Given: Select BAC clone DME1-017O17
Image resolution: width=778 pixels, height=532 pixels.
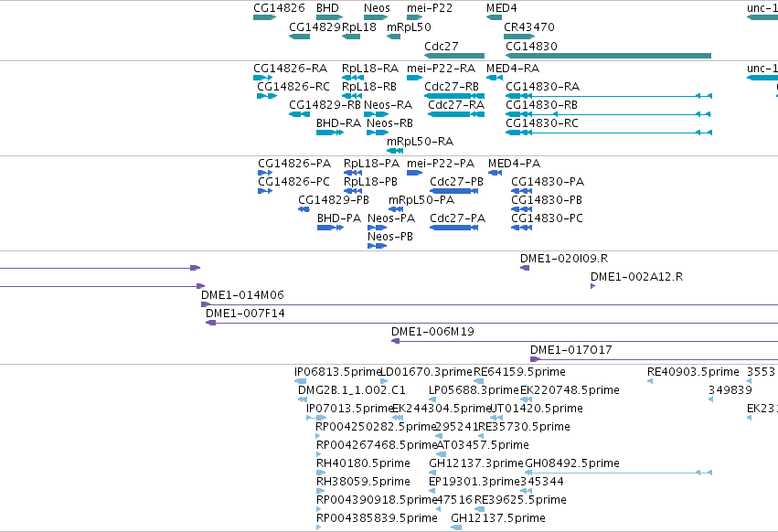Looking at the screenshot, I should [571, 350].
